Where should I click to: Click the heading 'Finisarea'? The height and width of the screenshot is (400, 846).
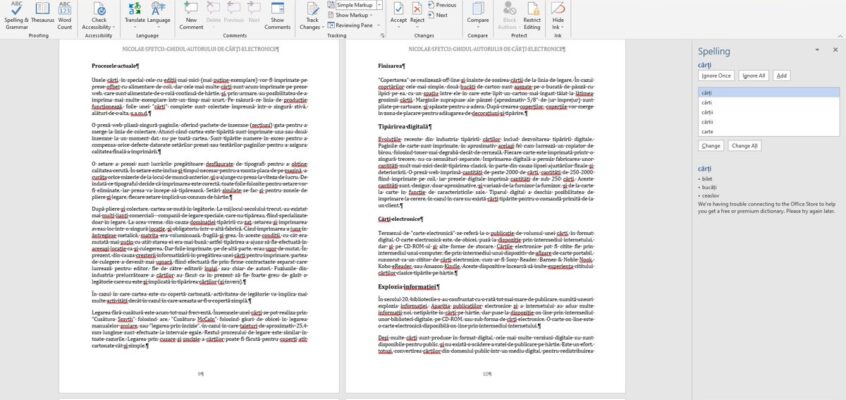tap(391, 66)
